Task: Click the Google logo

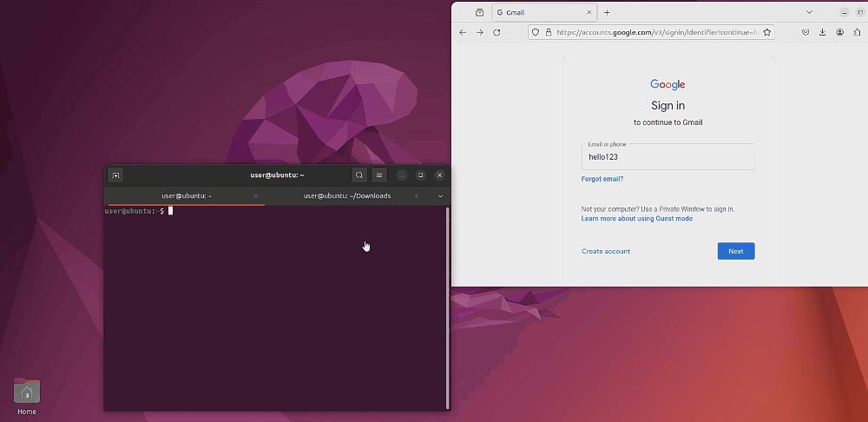Action: pos(667,84)
